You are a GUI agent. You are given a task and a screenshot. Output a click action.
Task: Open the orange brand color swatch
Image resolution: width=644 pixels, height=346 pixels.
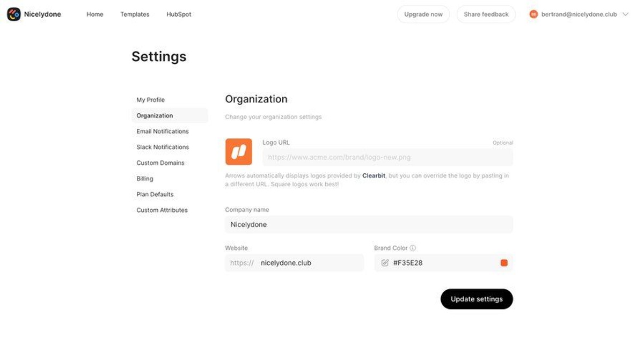pos(504,263)
